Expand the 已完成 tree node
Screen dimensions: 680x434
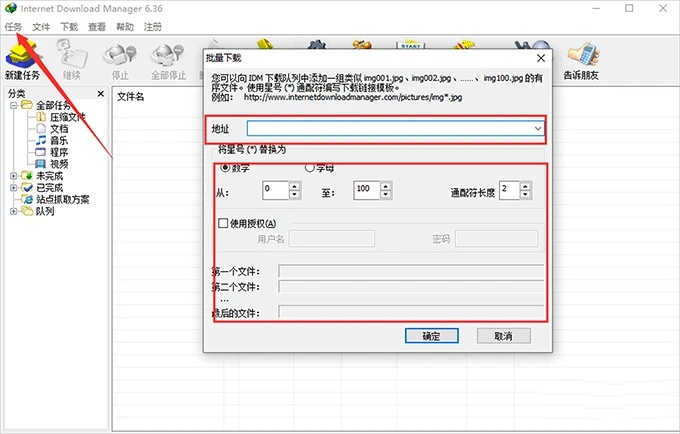coord(13,188)
